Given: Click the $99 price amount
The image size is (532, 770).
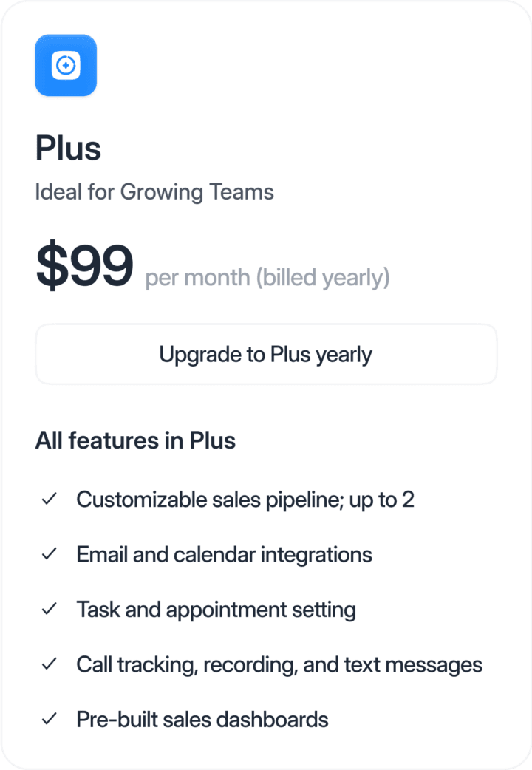Looking at the screenshot, I should pos(84,266).
